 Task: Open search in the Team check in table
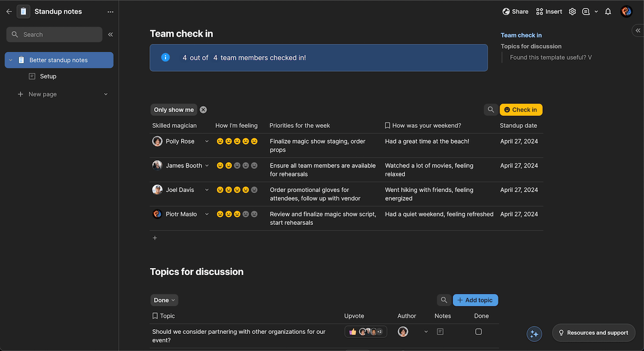491,109
